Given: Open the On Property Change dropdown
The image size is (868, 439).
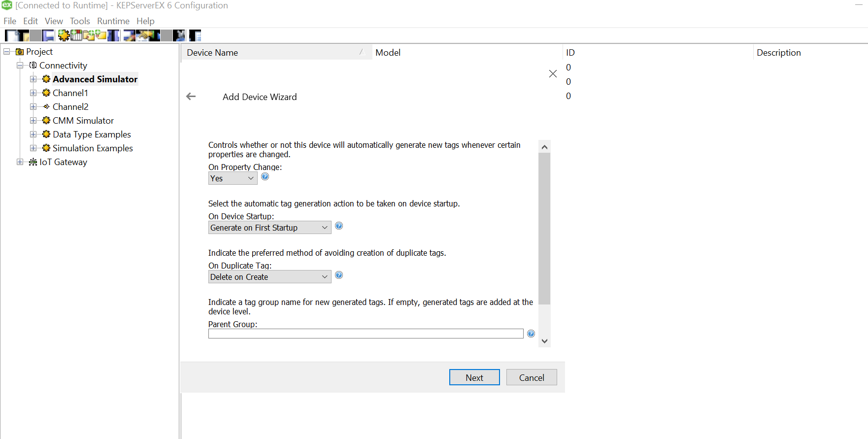Looking at the screenshot, I should pos(233,178).
